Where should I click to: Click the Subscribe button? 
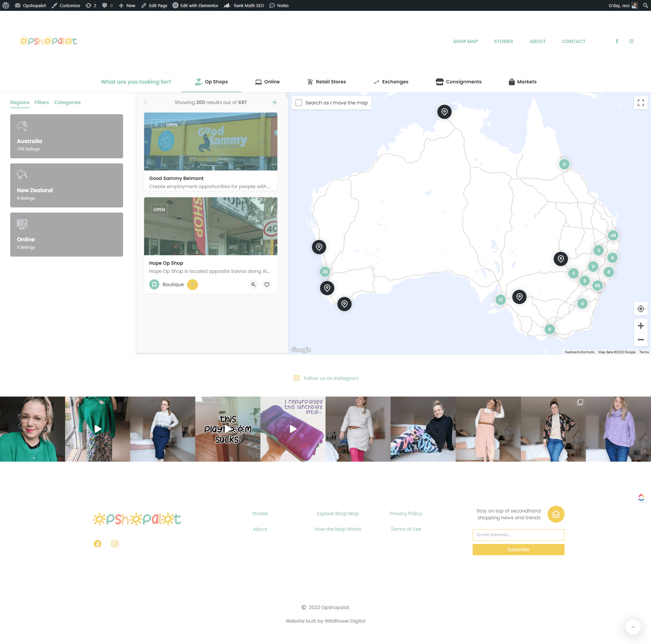pyautogui.click(x=518, y=549)
